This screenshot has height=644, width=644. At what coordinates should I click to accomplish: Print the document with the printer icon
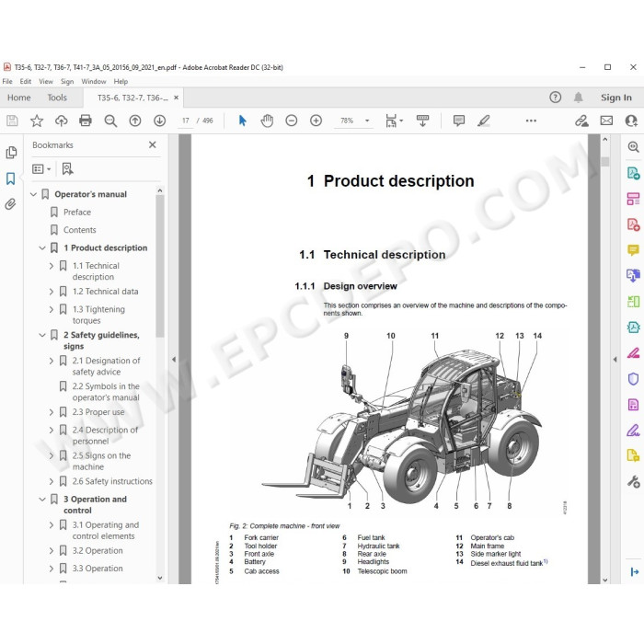[x=86, y=121]
